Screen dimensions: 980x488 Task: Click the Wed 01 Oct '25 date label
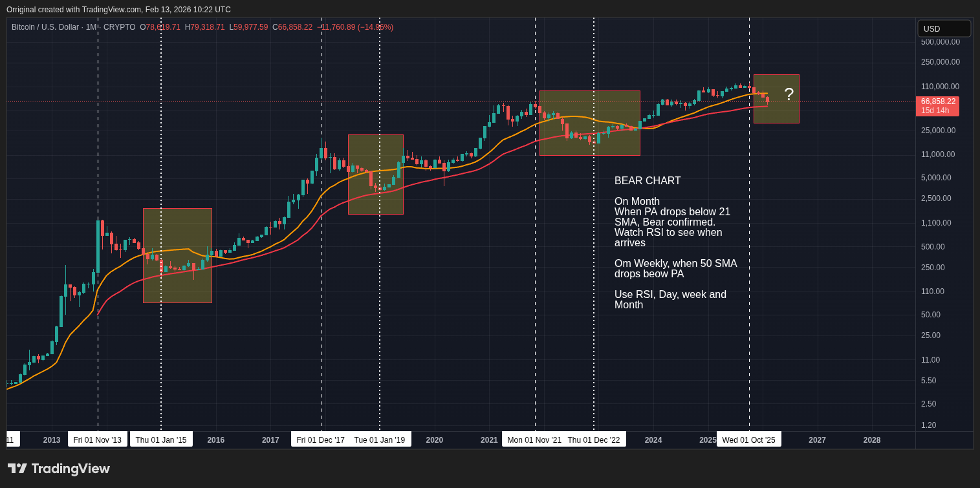pyautogui.click(x=748, y=440)
